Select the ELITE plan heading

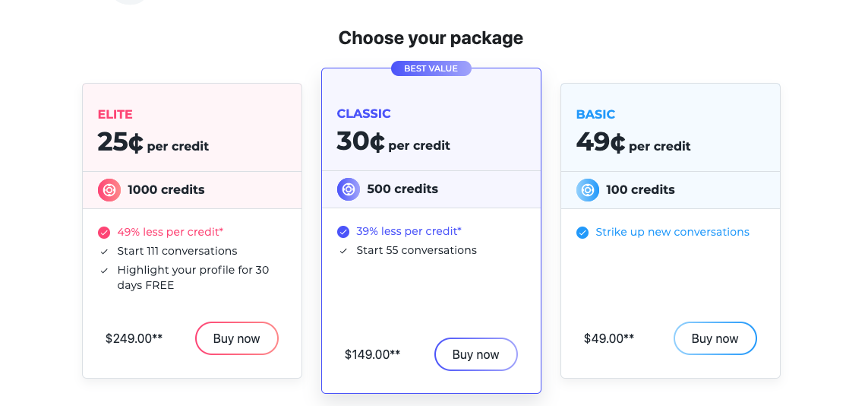[x=115, y=115]
